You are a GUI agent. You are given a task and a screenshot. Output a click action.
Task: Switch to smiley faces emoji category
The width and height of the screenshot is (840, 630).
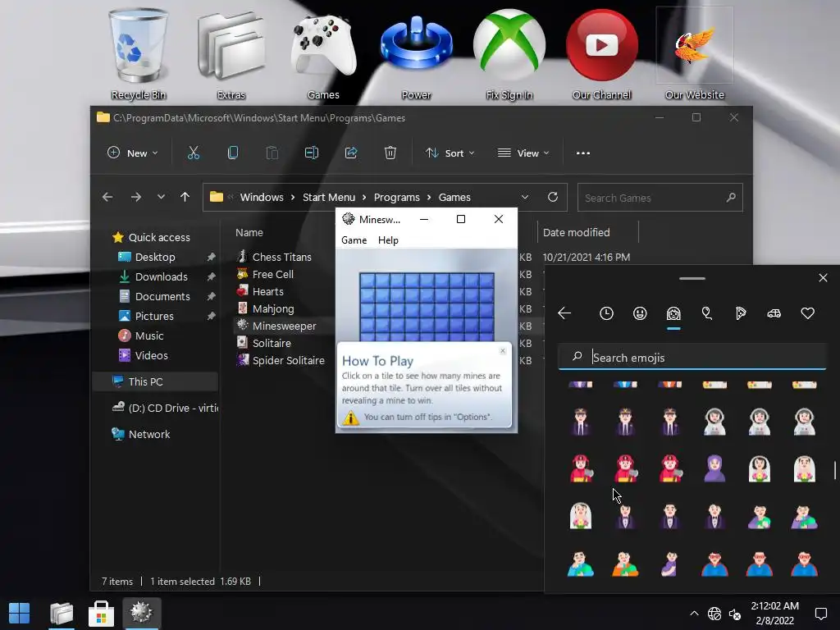pos(640,313)
